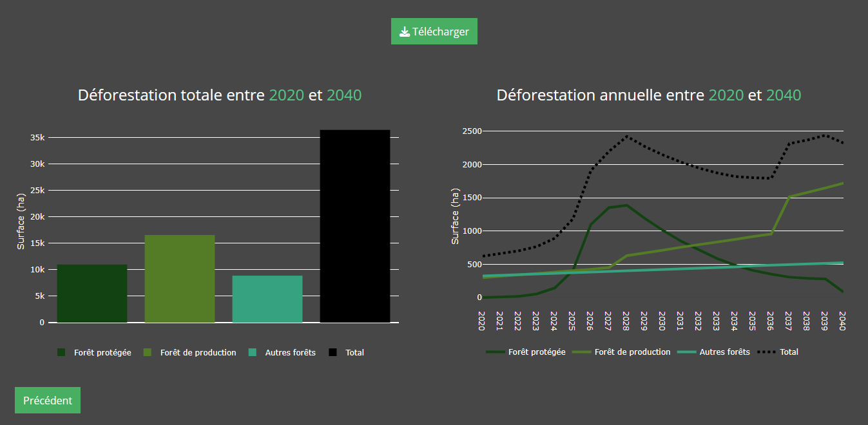The image size is (868, 425).
Task: Click the Déforestation annuelle chart title
Action: 649,95
